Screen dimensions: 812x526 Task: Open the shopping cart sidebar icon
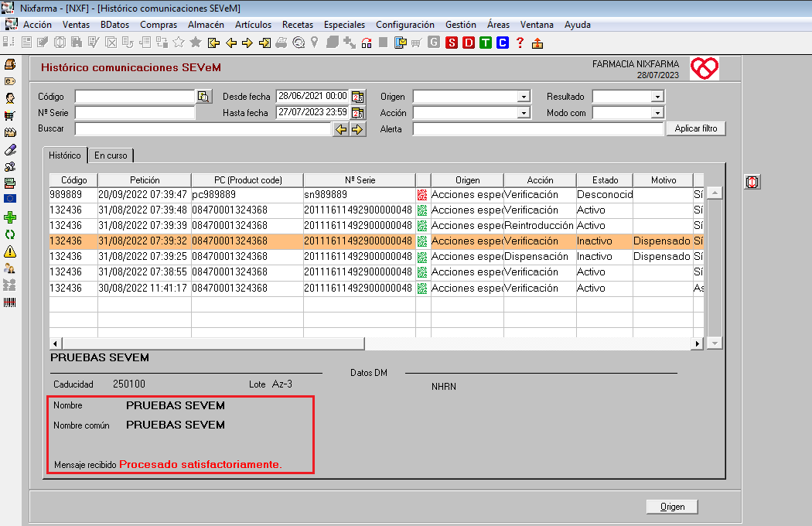[10, 115]
